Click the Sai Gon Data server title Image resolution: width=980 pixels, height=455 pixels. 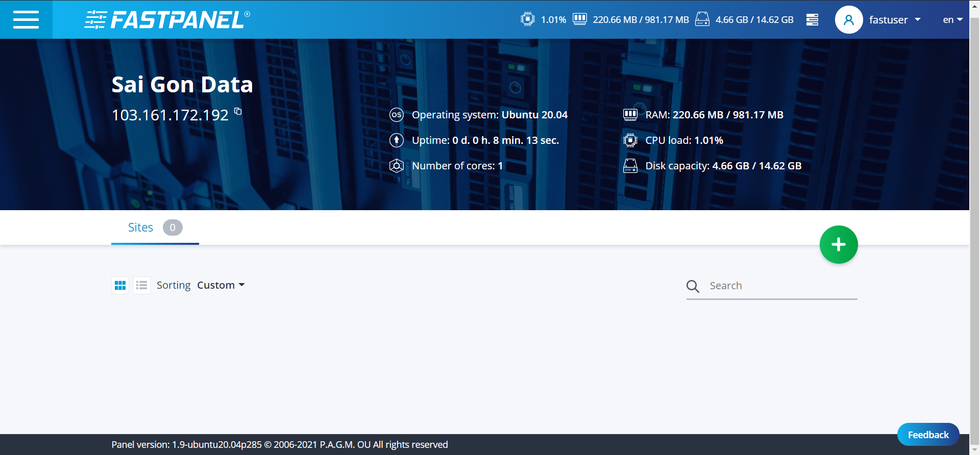(x=182, y=84)
